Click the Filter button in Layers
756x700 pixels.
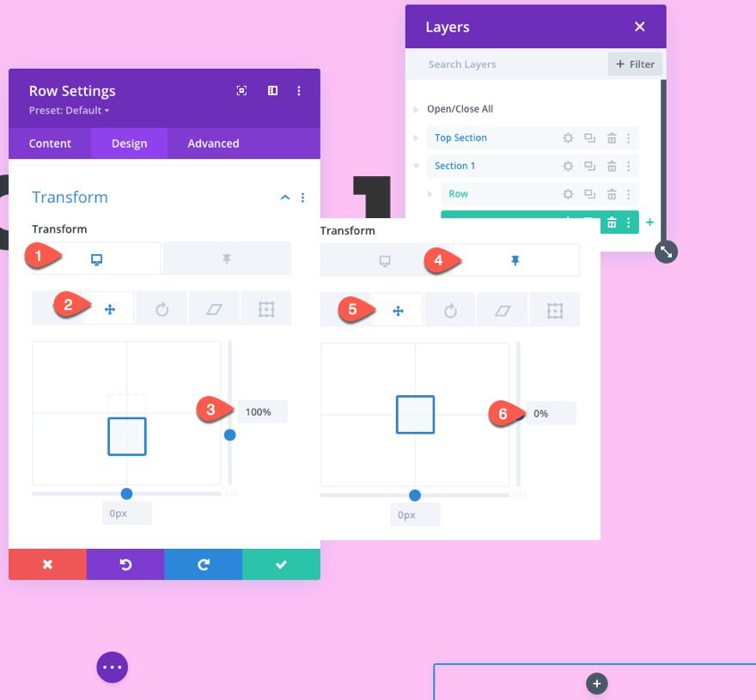point(635,64)
